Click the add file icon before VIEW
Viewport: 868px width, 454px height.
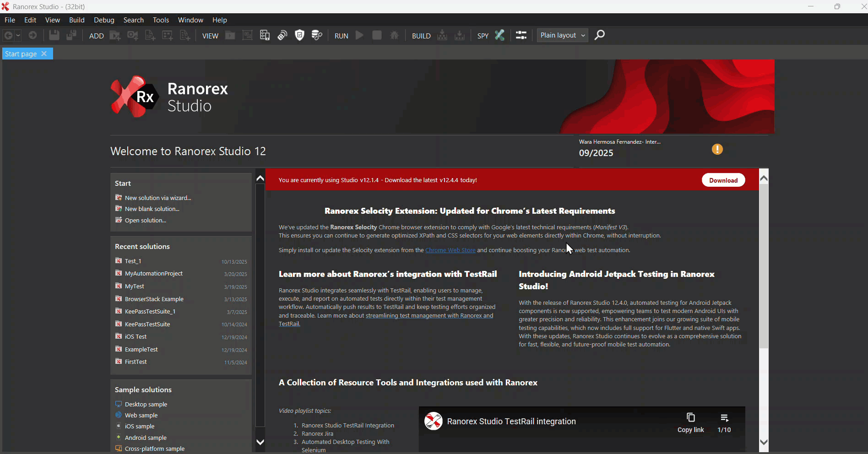[185, 36]
